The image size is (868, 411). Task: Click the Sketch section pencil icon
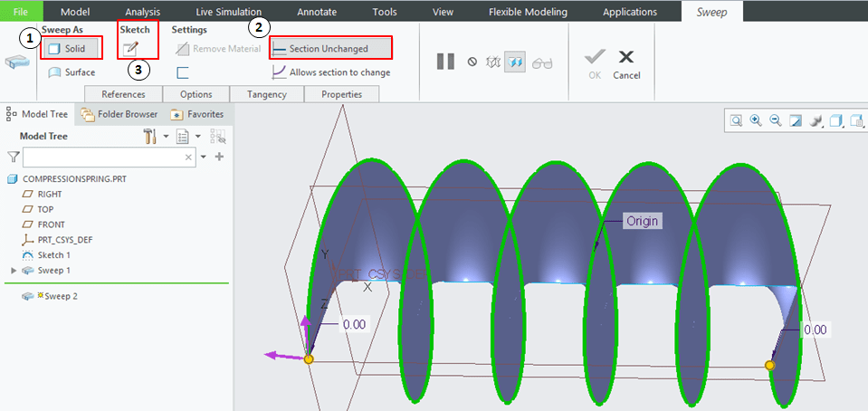click(130, 49)
